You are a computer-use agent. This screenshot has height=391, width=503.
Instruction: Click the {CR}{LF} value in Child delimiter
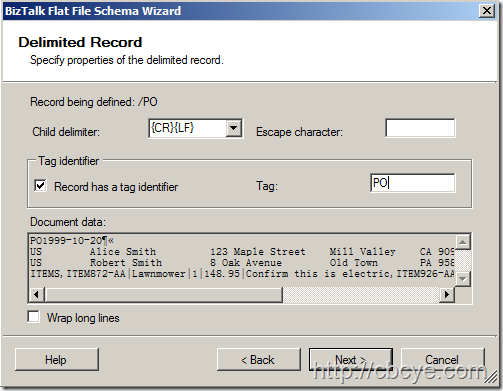point(172,128)
